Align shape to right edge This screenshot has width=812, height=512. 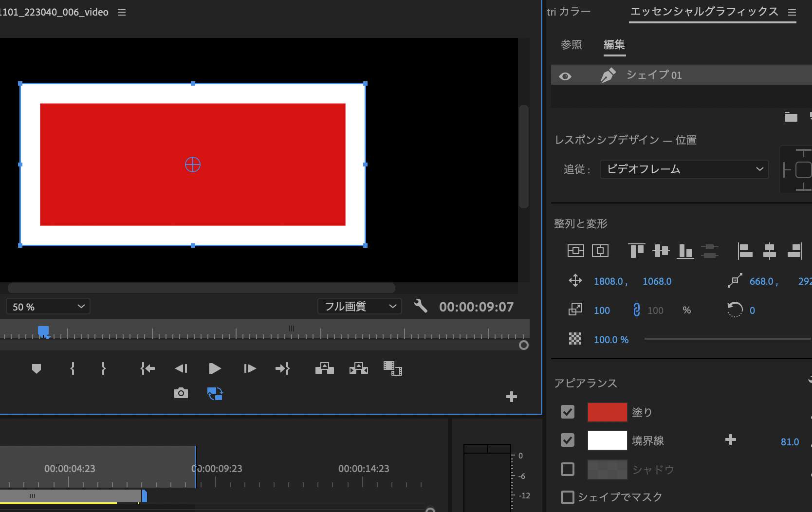pyautogui.click(x=794, y=251)
